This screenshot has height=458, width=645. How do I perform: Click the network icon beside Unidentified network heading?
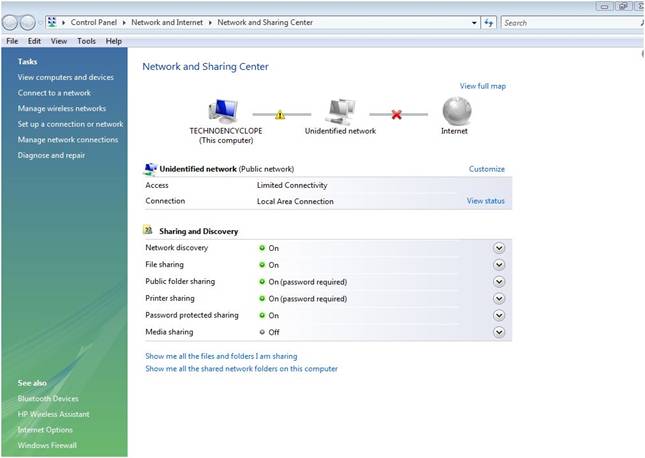click(x=151, y=169)
